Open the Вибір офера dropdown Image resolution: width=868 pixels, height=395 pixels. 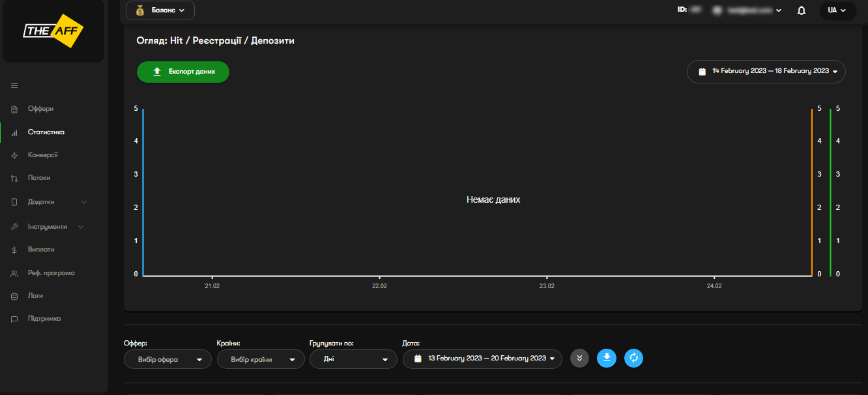tap(167, 359)
